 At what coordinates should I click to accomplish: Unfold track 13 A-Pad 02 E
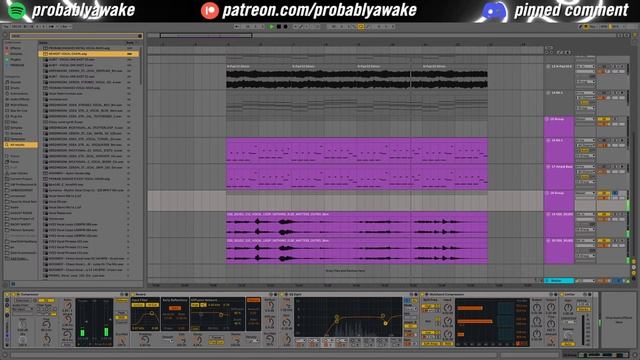pyautogui.click(x=548, y=66)
